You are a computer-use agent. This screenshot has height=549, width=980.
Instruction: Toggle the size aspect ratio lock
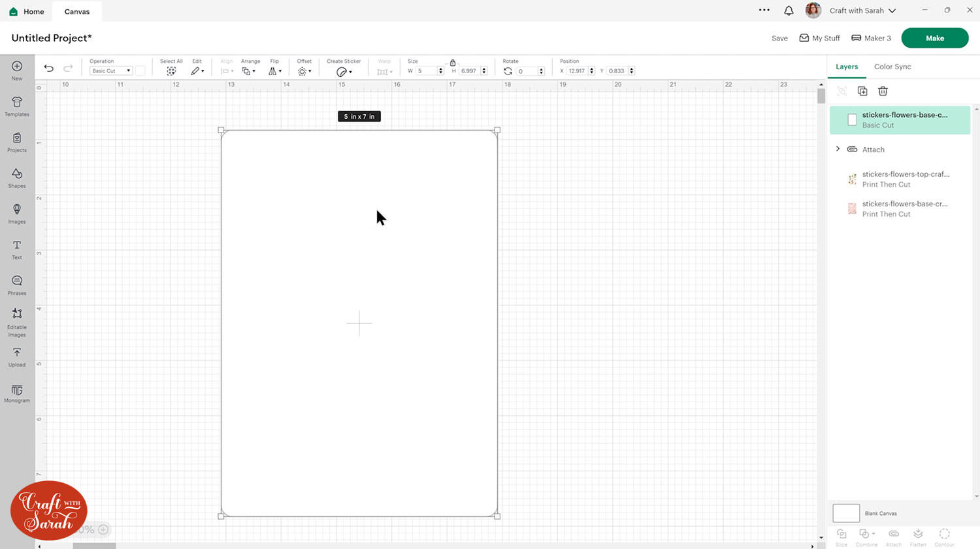click(x=453, y=63)
